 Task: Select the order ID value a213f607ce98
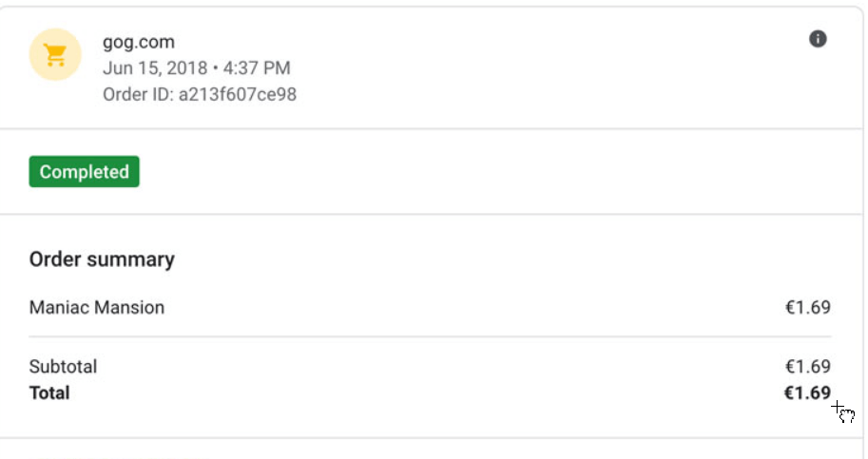[x=238, y=94]
